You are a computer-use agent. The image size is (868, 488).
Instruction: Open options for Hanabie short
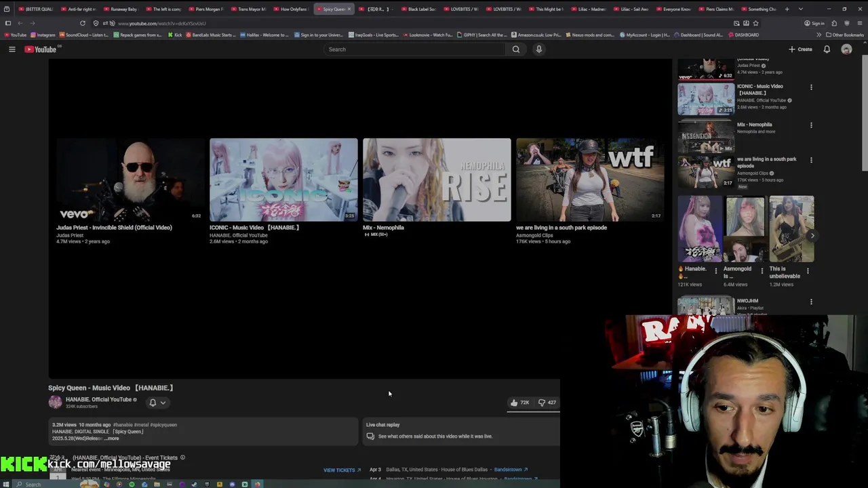pos(715,271)
